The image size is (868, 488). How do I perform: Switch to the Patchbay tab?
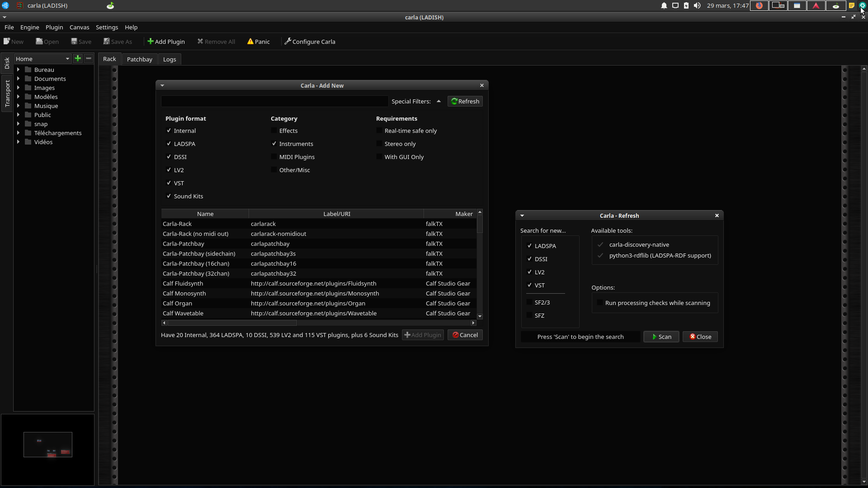(x=139, y=59)
